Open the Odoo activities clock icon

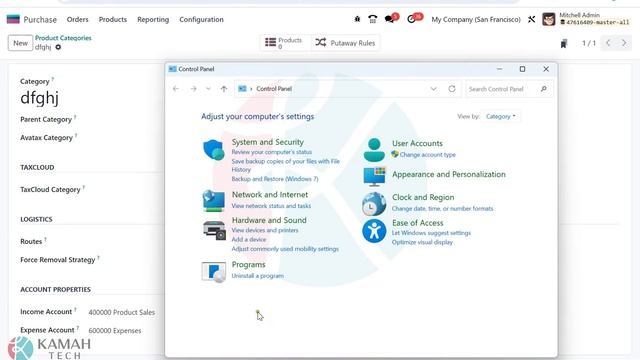click(411, 19)
